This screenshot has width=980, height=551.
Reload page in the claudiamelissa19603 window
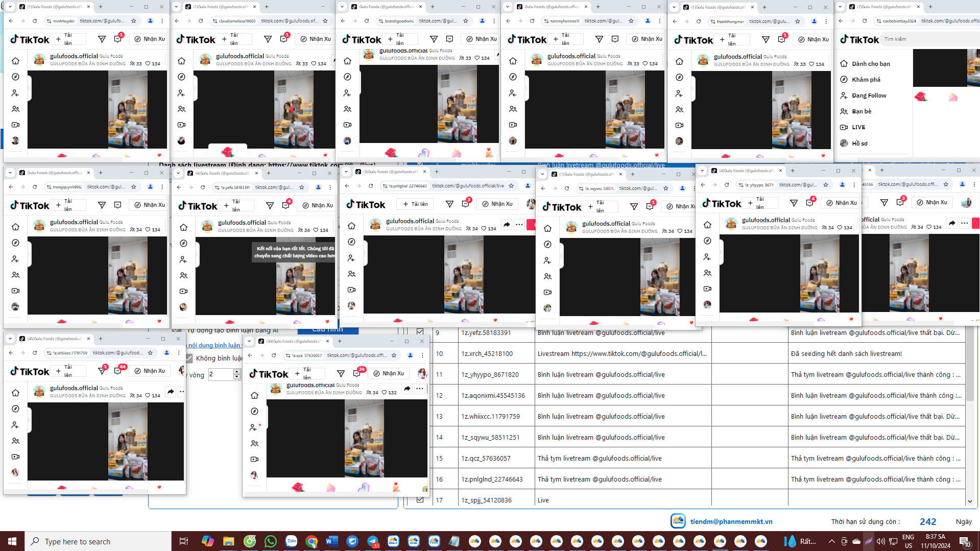[201, 21]
